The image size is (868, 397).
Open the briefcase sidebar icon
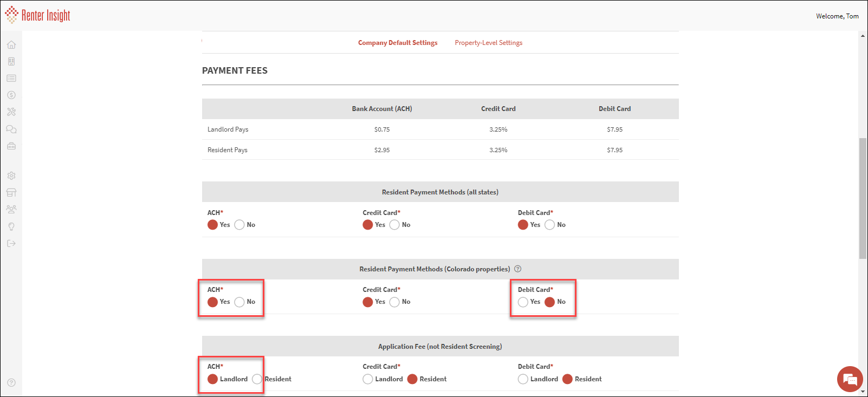click(x=11, y=146)
